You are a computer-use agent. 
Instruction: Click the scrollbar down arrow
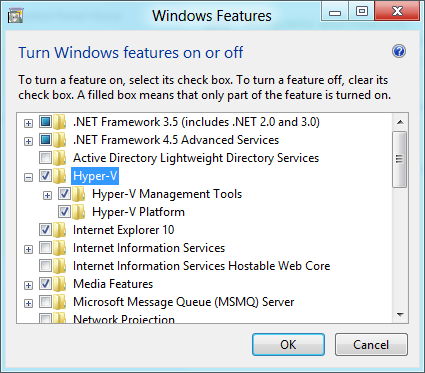point(400,314)
